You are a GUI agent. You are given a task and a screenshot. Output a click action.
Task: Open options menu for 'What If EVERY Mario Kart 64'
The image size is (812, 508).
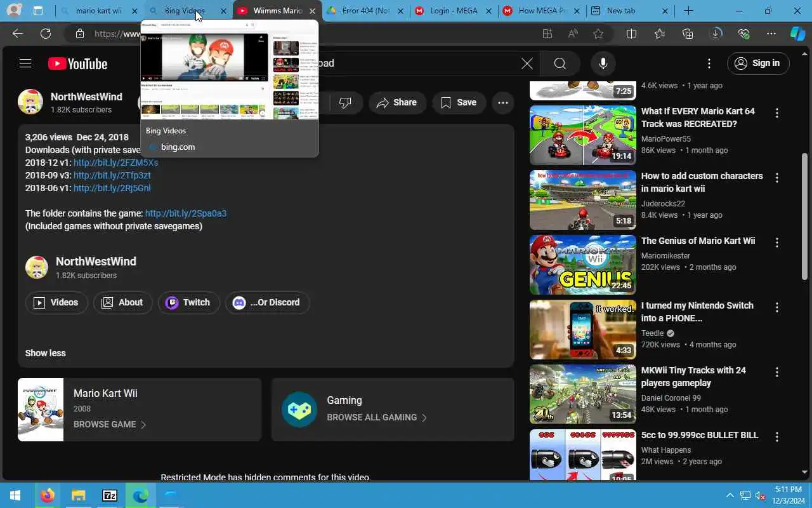point(776,113)
